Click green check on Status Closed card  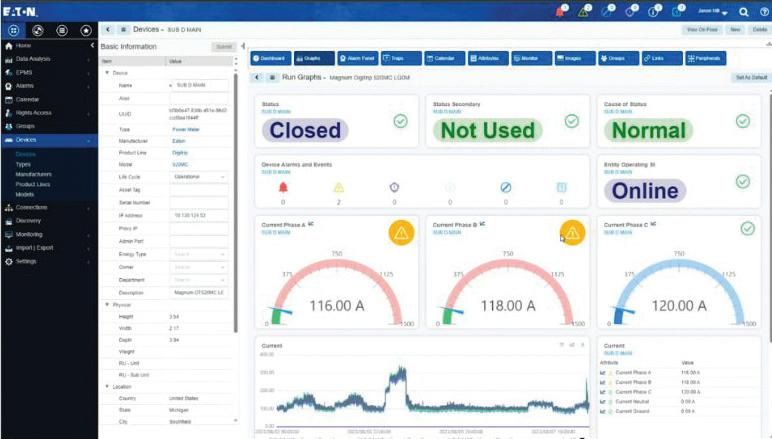point(400,121)
